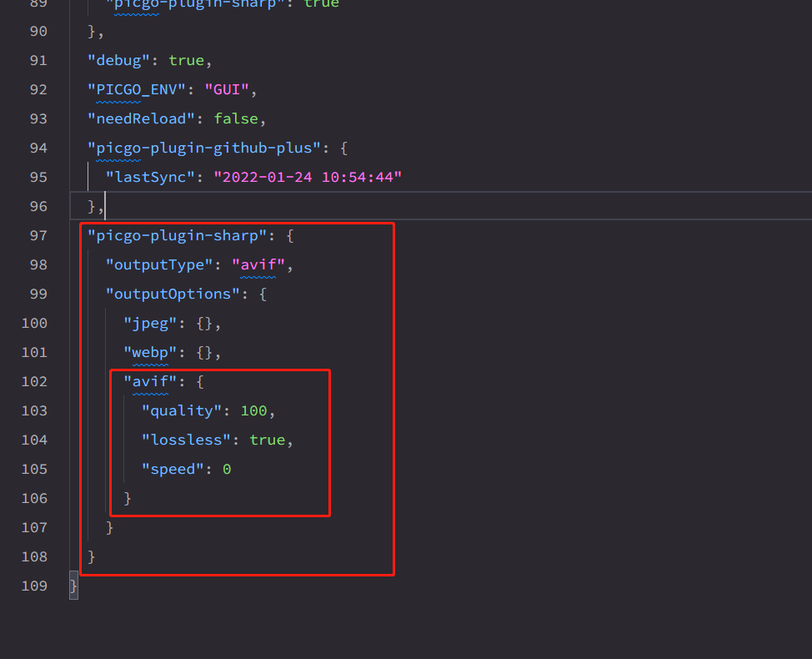The image size is (812, 659).
Task: Click the closing brace on line 107
Action: point(109,528)
